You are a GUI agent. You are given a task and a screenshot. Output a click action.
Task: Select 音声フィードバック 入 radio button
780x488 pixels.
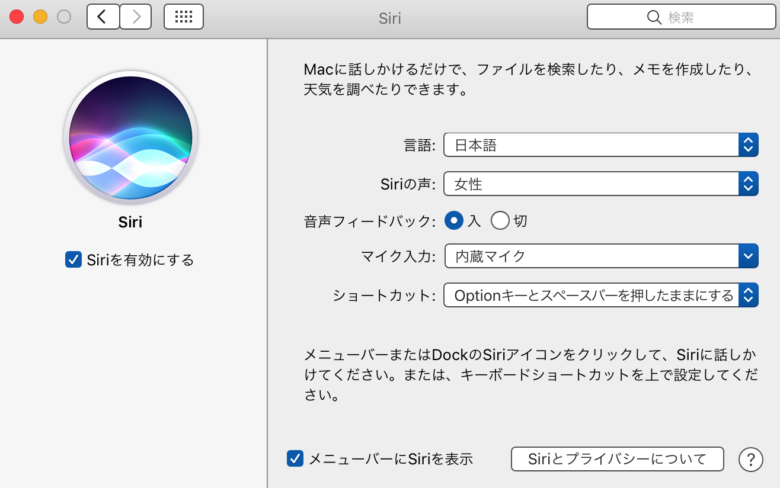pyautogui.click(x=454, y=220)
